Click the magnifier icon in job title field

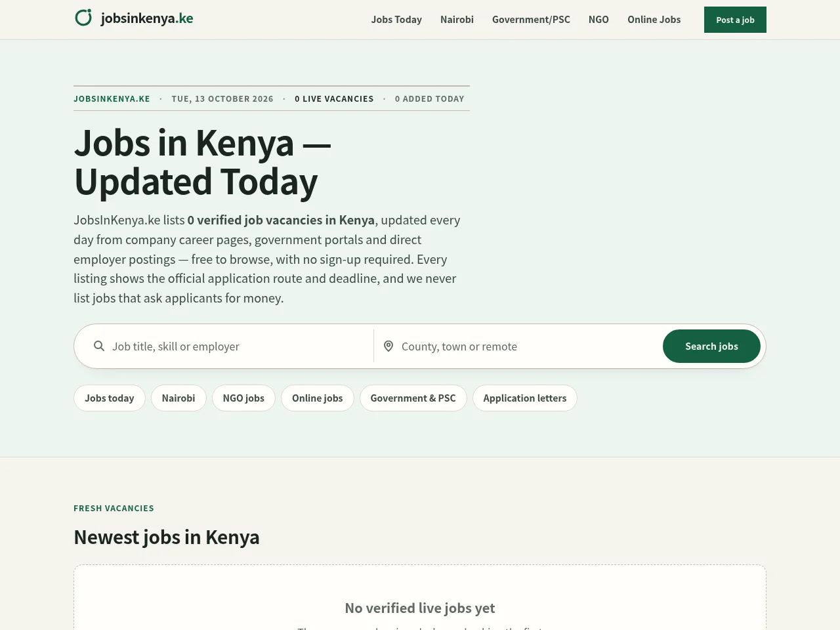(x=99, y=346)
